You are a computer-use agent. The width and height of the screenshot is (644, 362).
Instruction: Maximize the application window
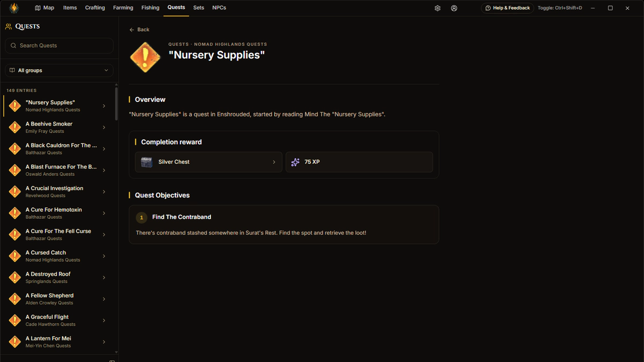[x=610, y=8]
